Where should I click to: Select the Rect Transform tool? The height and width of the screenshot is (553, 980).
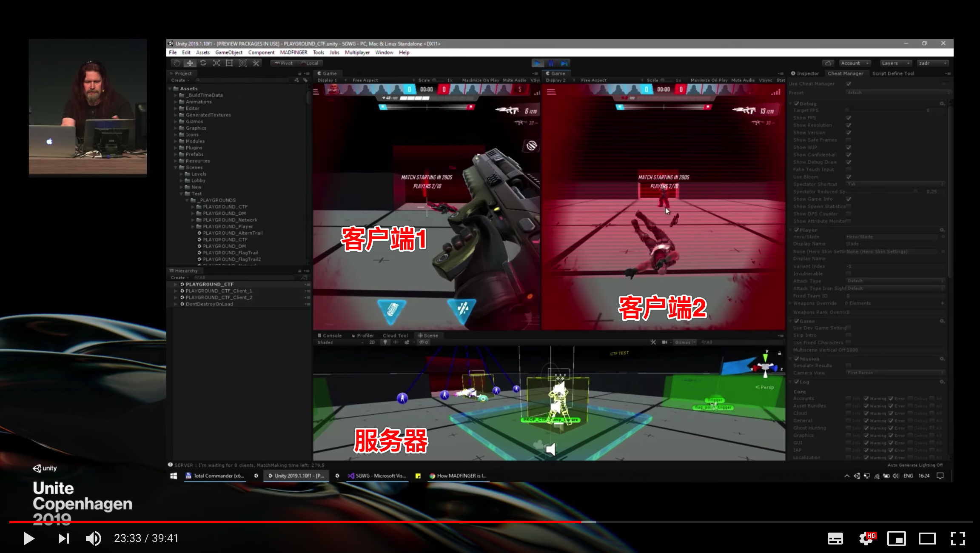[x=229, y=63]
